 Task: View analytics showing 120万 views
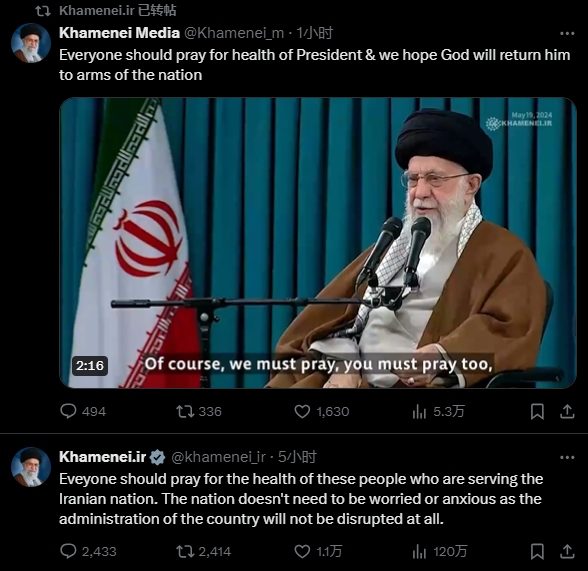(439, 551)
